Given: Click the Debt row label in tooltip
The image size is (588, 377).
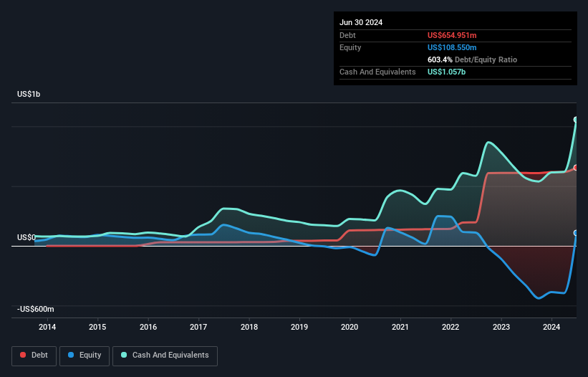Looking at the screenshot, I should point(347,35).
